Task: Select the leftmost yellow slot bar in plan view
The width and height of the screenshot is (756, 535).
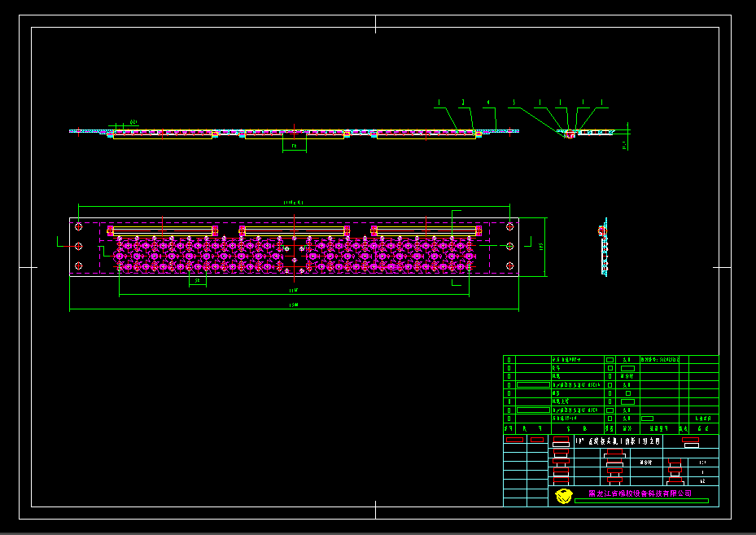Action: click(163, 231)
